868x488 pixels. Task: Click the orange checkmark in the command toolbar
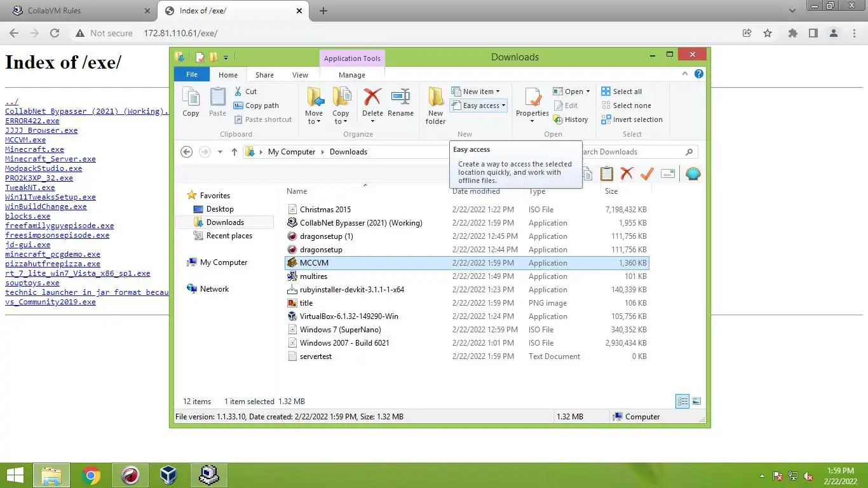coord(647,173)
